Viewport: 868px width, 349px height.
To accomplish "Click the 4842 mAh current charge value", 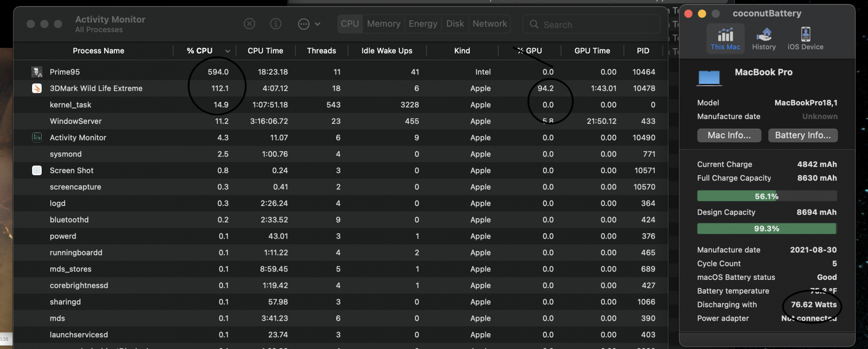I will [817, 164].
